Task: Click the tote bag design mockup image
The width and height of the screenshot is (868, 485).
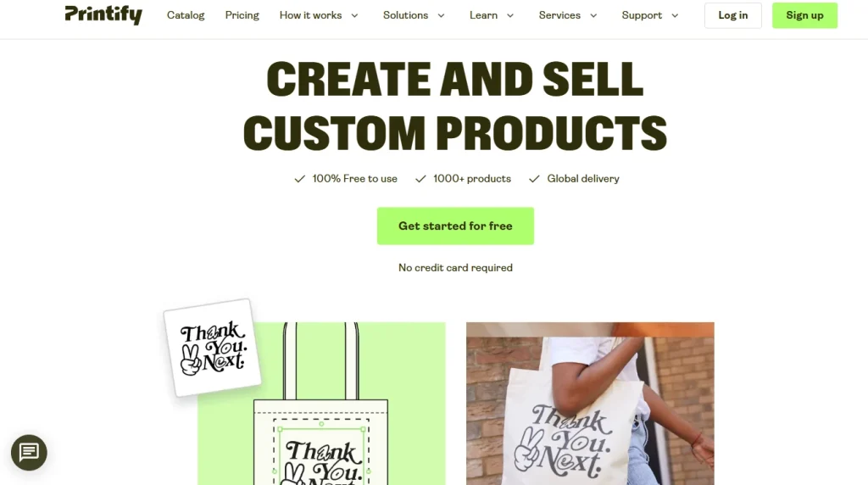Action: coord(321,404)
